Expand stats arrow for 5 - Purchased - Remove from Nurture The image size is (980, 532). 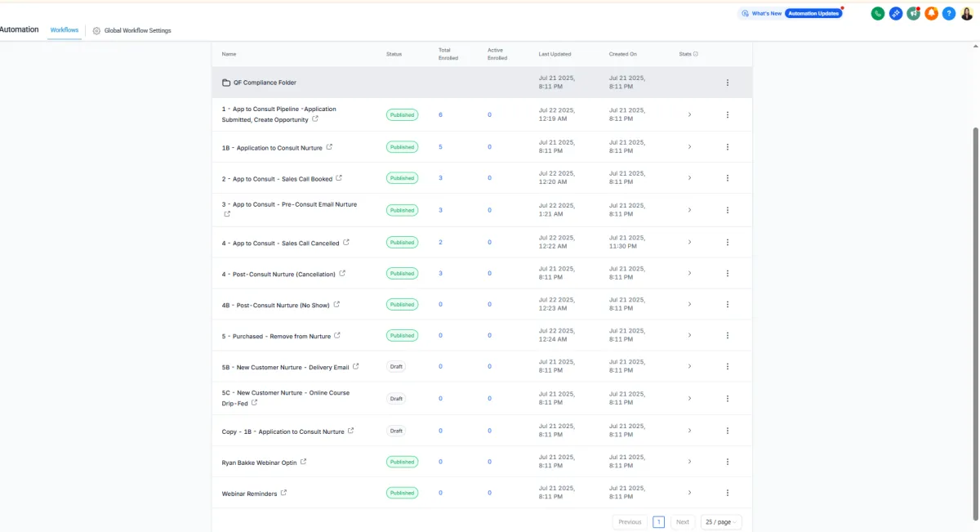point(689,335)
